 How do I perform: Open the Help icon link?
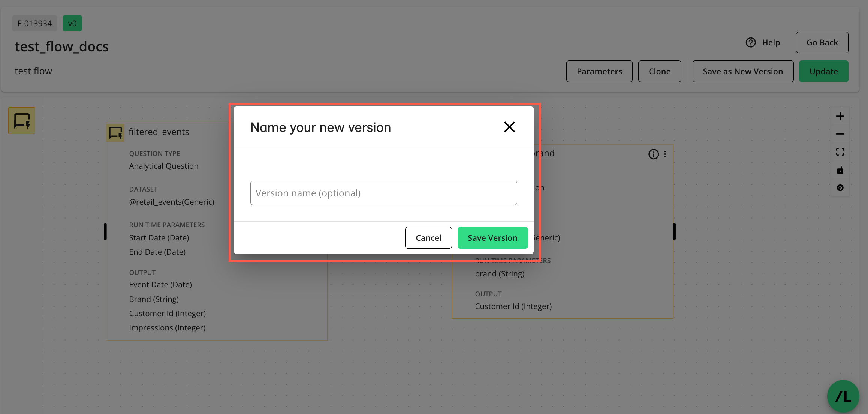[751, 43]
